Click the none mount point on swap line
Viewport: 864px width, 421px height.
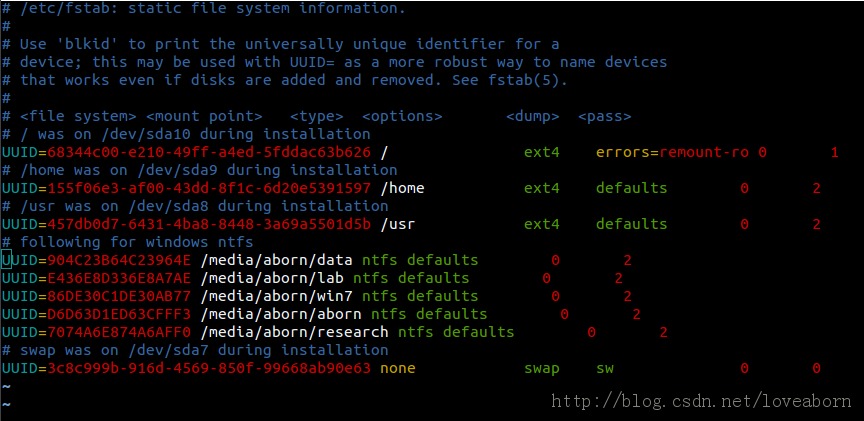pyautogui.click(x=398, y=369)
